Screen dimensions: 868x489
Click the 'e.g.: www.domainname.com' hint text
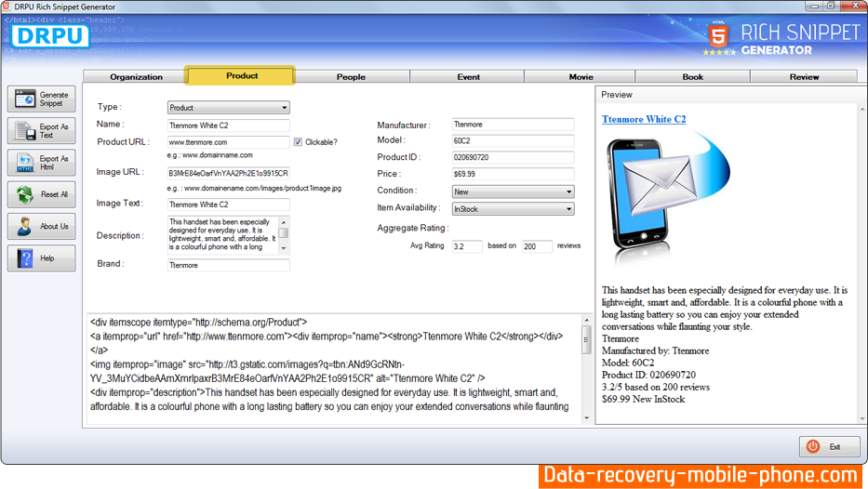pos(210,155)
